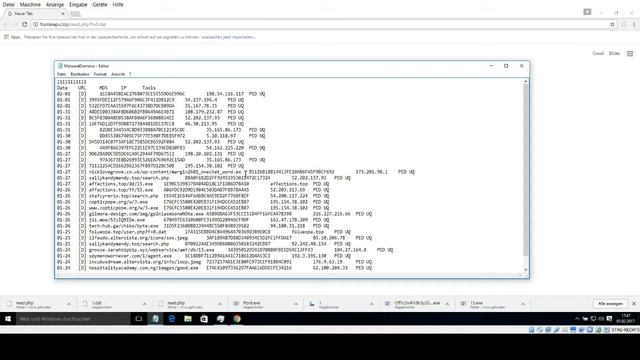Open Notepad's Datei menu
Screen dimensions: 640x360
[x=61, y=74]
